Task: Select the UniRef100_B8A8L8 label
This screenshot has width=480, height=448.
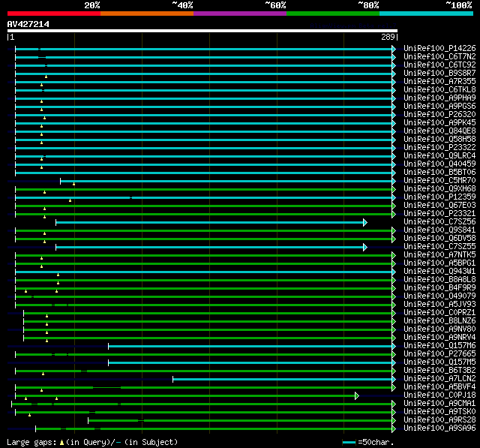Action: (439, 280)
